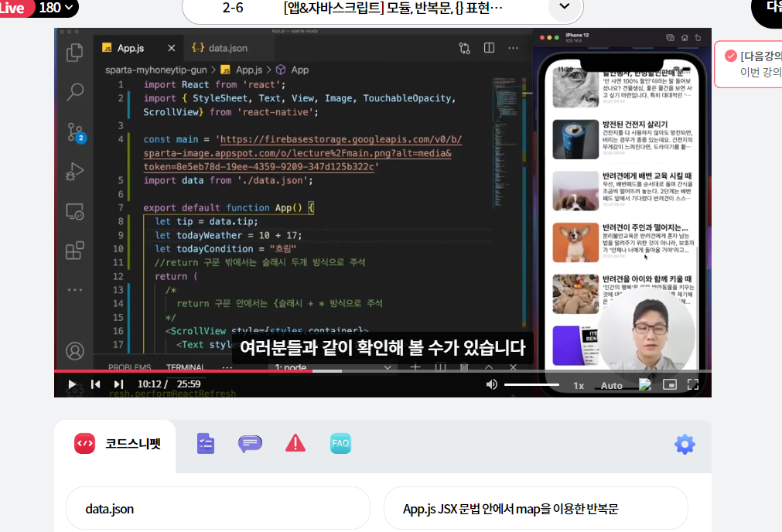
Task: Skip to previous video
Action: click(95, 384)
